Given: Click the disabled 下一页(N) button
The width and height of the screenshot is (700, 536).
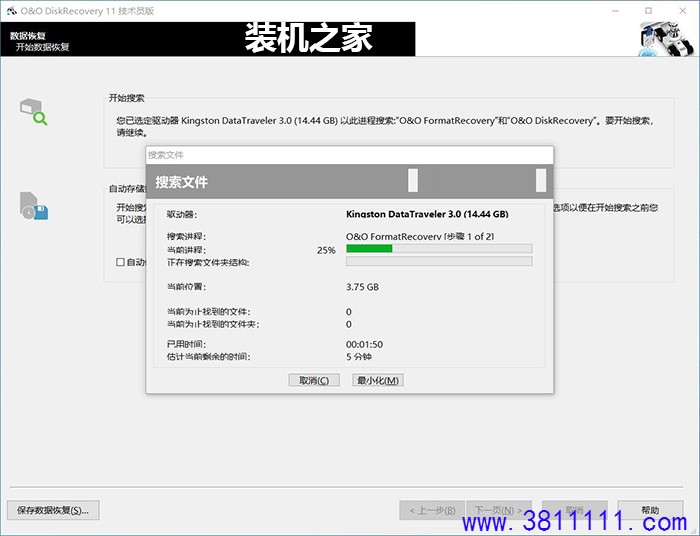Looking at the screenshot, I should click(x=499, y=510).
